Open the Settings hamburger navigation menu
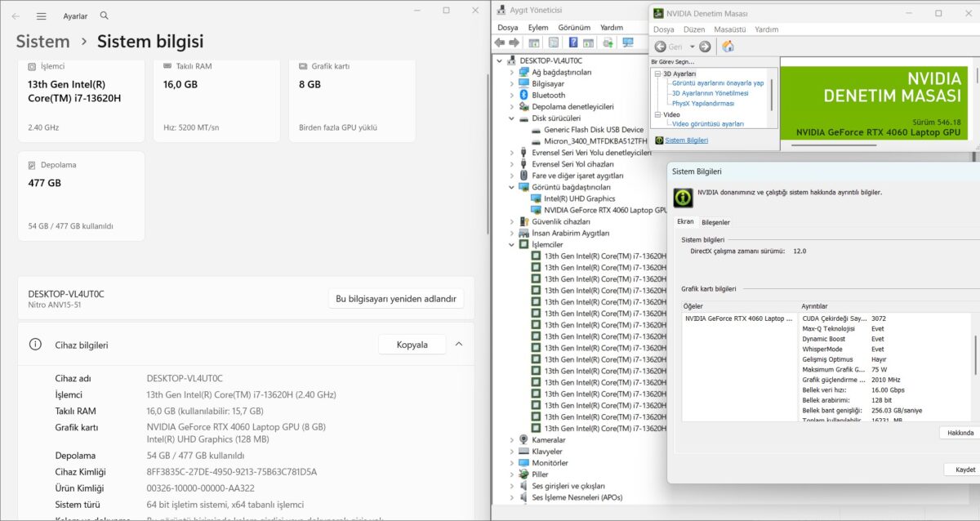 pyautogui.click(x=42, y=16)
